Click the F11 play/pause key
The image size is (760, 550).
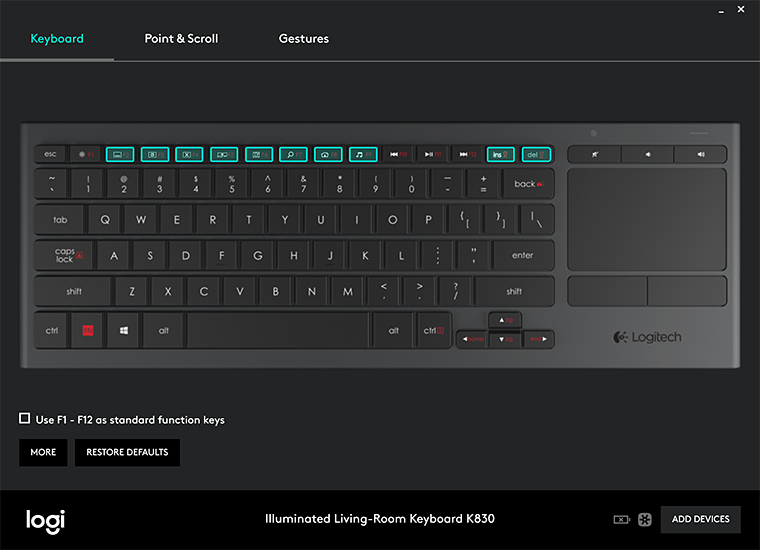[x=433, y=155]
